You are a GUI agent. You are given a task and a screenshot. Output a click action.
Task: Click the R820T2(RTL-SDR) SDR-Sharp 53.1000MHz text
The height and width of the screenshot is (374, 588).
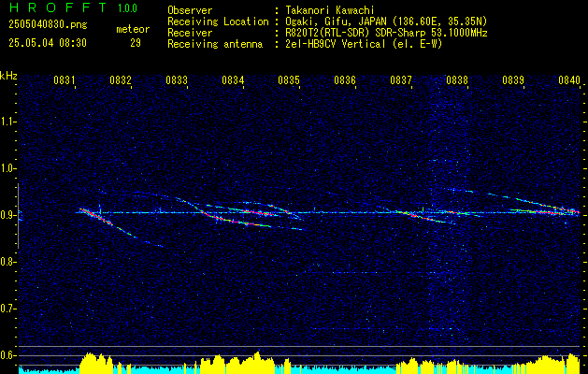tap(386, 33)
